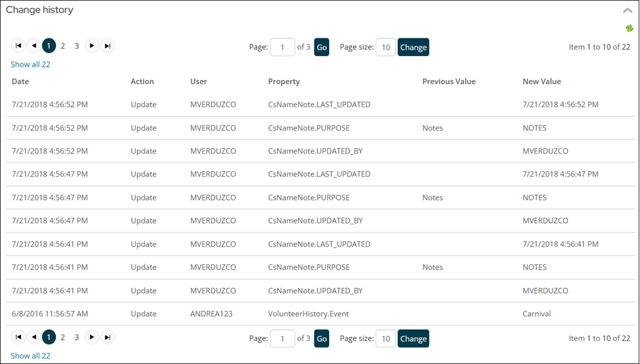
Task: Click the Change history panel title
Action: (40, 10)
